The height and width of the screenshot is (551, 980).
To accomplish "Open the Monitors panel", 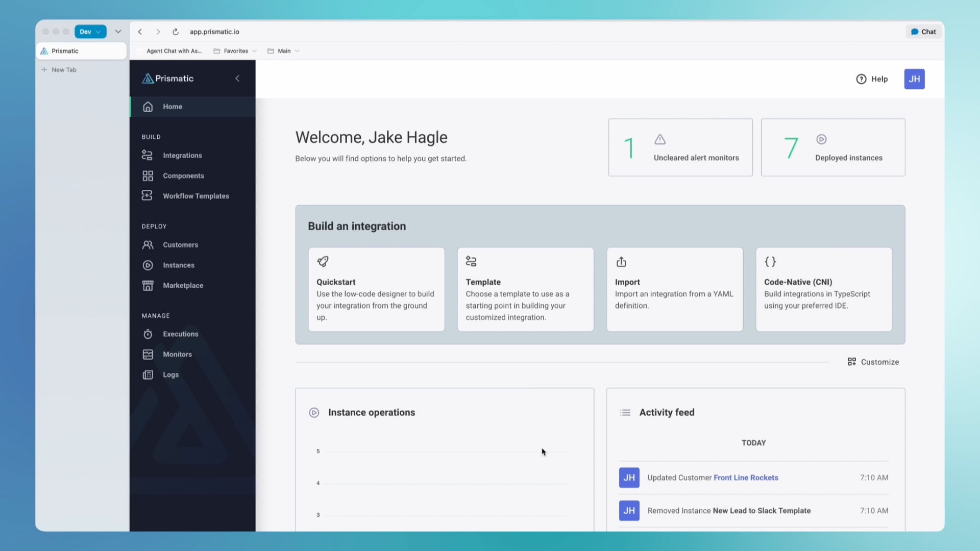I will [x=176, y=354].
